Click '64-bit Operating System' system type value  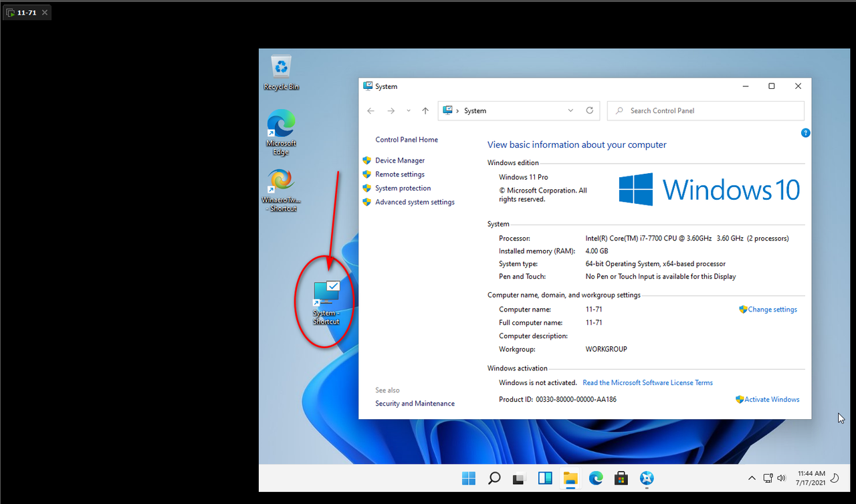tap(655, 264)
